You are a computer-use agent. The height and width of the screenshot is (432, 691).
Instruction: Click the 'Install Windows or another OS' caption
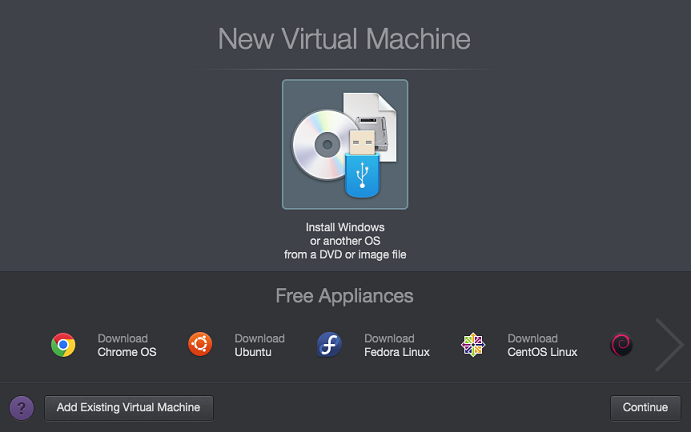pos(345,241)
